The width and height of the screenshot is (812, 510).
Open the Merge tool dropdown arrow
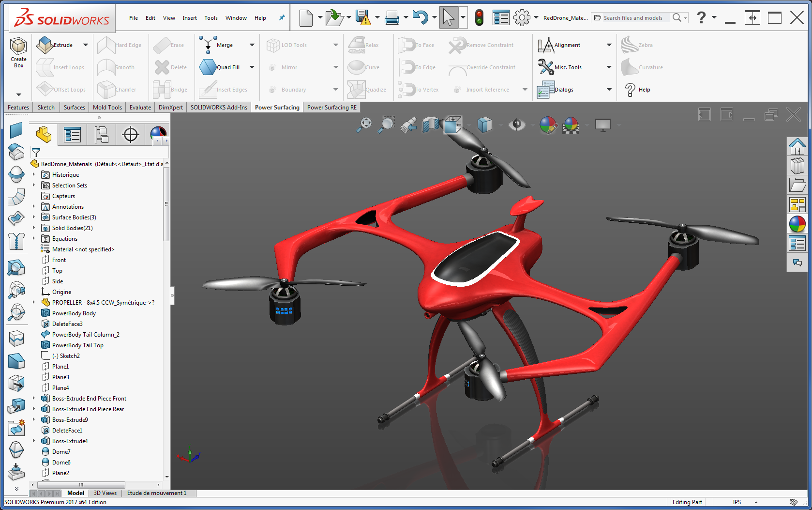coord(252,45)
